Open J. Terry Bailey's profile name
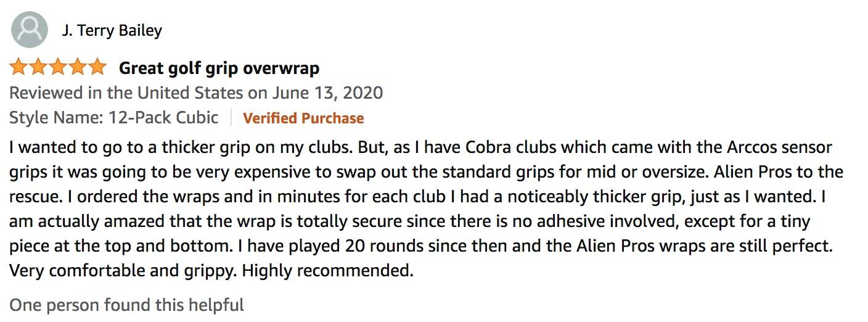Screen dimensions: 868x322 point(112,30)
